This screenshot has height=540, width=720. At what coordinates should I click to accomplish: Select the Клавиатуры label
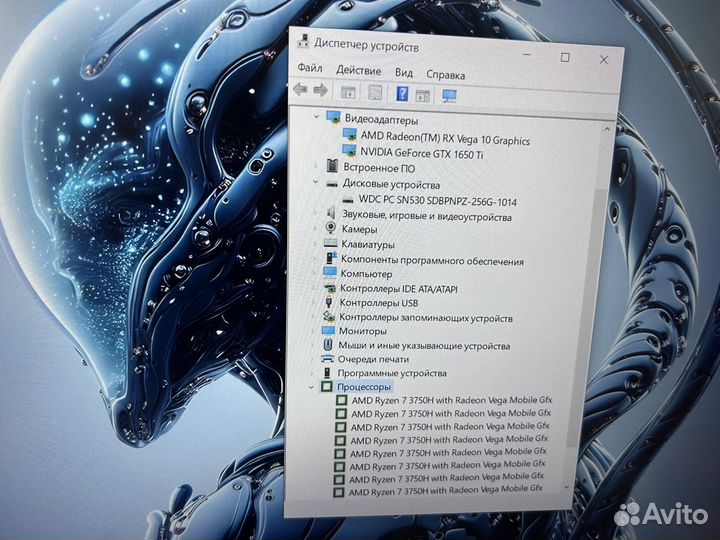(368, 244)
